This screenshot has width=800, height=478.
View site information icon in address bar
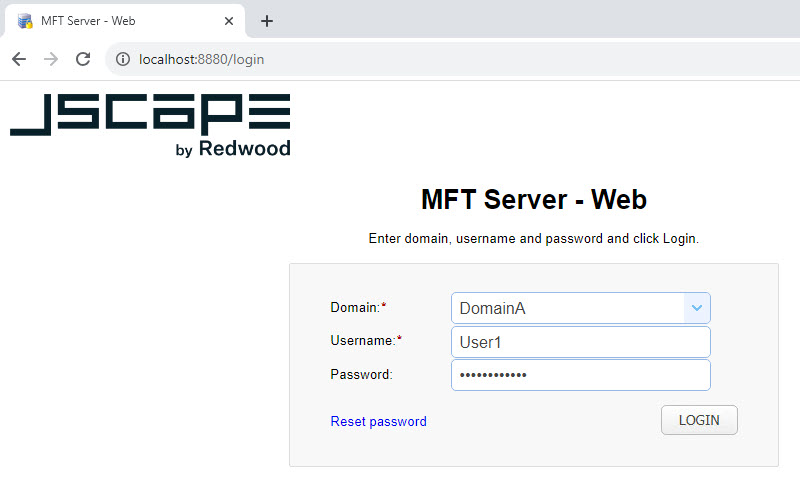click(x=122, y=59)
